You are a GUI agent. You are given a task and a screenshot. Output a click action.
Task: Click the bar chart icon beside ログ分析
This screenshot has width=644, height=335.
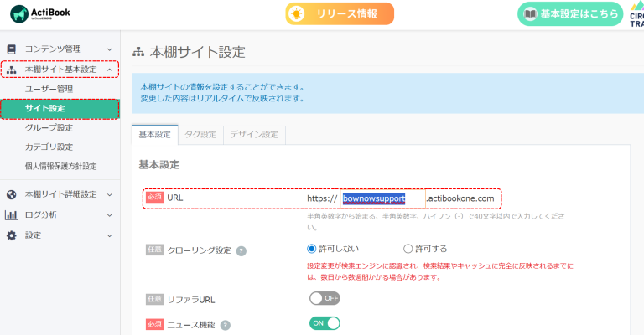point(11,215)
